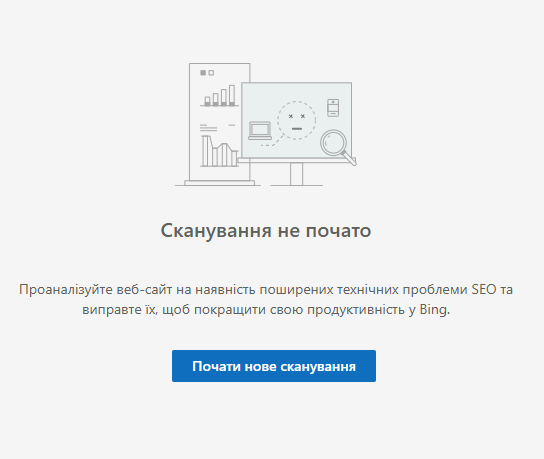Screen dimensions: 544x459
Task: Click the word 'Bing' in the description
Action: 434,309
